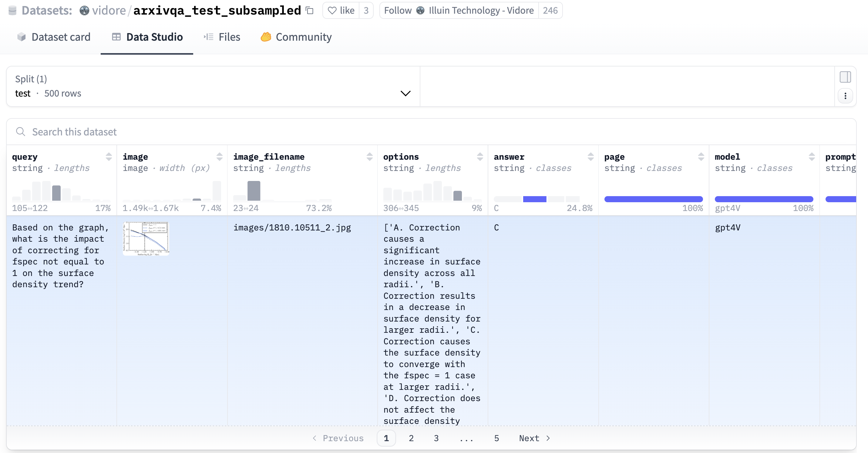868x453 pixels.
Task: Sort by the answer column
Action: point(590,157)
